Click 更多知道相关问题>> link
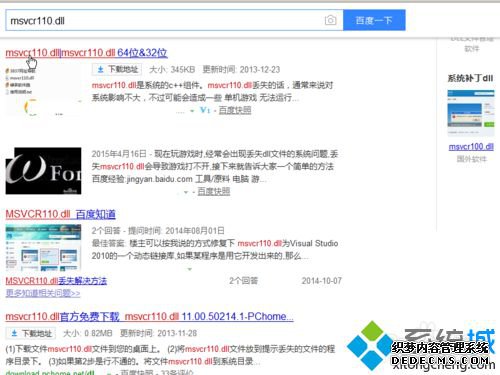 point(43,293)
